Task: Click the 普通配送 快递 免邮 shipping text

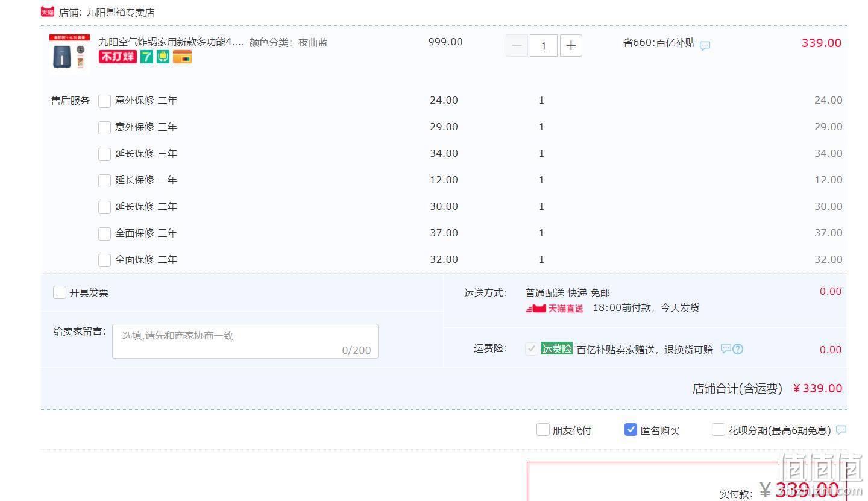Action: point(568,293)
